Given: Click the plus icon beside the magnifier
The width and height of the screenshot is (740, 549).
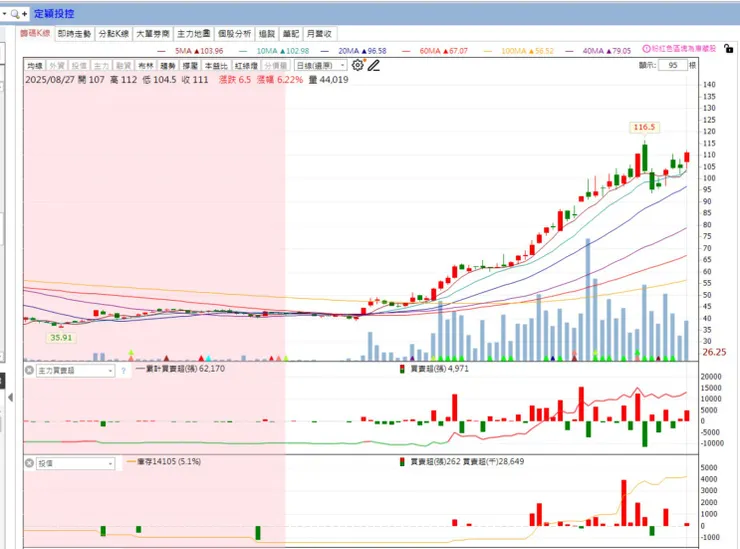Looking at the screenshot, I should coord(25,14).
